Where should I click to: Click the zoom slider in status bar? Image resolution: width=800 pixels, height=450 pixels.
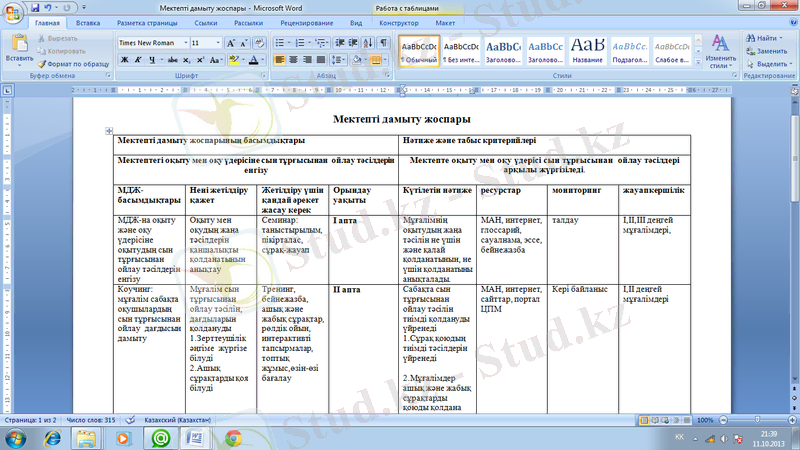[751, 421]
